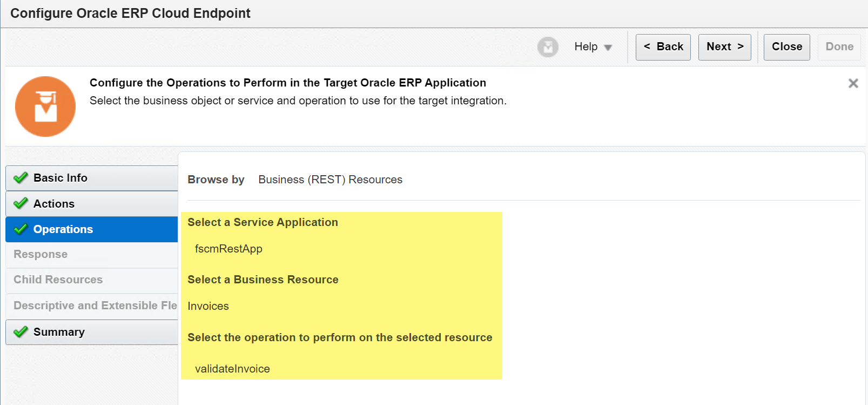Viewport: 868px width, 405px height.
Task: Go back with the Back button
Action: 663,47
